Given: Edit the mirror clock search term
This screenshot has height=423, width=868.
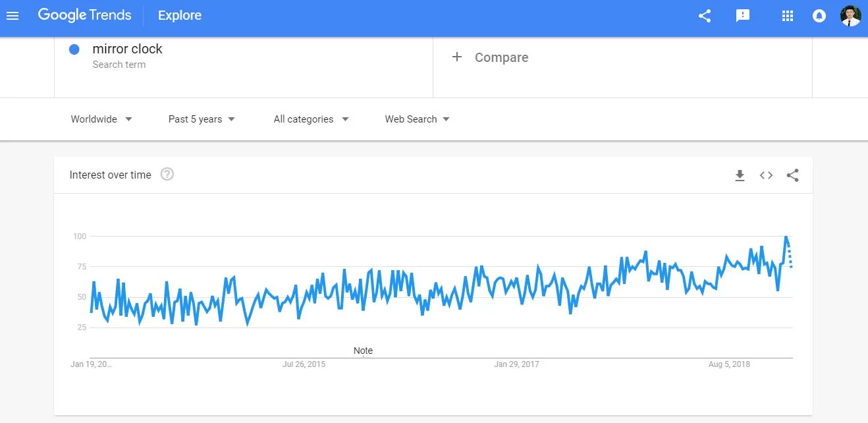Looking at the screenshot, I should (x=127, y=49).
